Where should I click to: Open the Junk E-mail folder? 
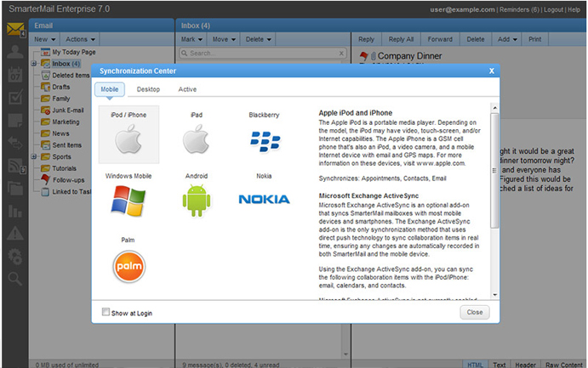coord(68,110)
